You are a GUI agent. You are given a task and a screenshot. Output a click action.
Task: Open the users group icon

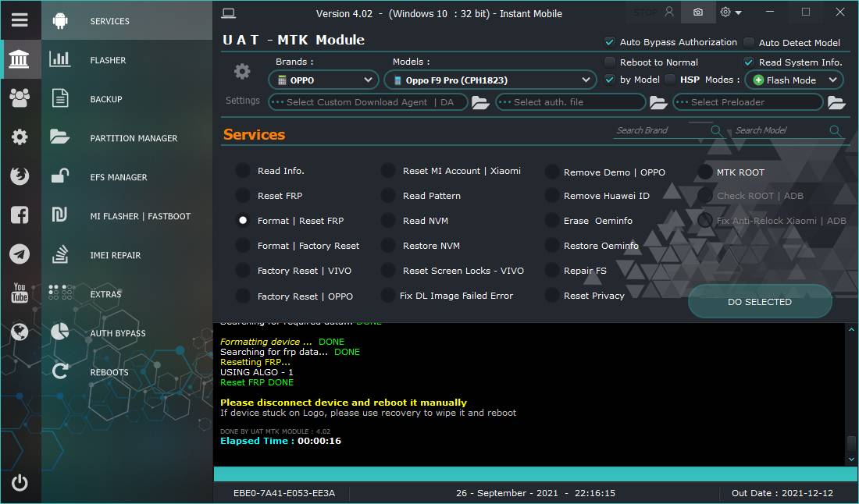click(20, 98)
